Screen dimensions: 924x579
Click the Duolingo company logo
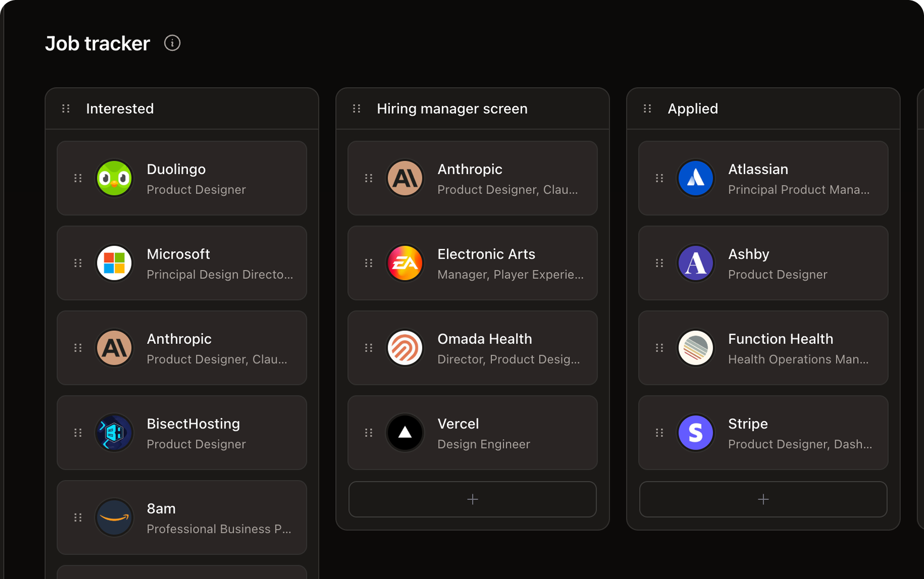(114, 178)
